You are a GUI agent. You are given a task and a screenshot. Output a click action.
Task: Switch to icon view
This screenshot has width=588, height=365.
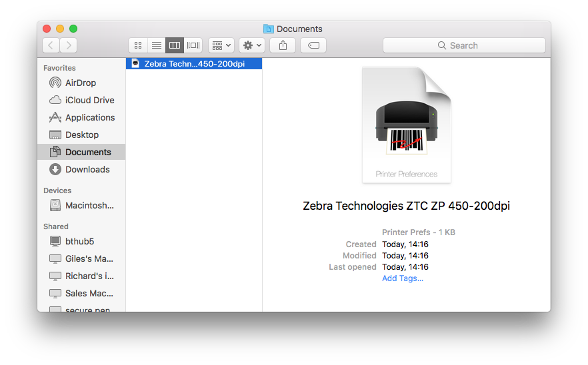click(x=138, y=45)
